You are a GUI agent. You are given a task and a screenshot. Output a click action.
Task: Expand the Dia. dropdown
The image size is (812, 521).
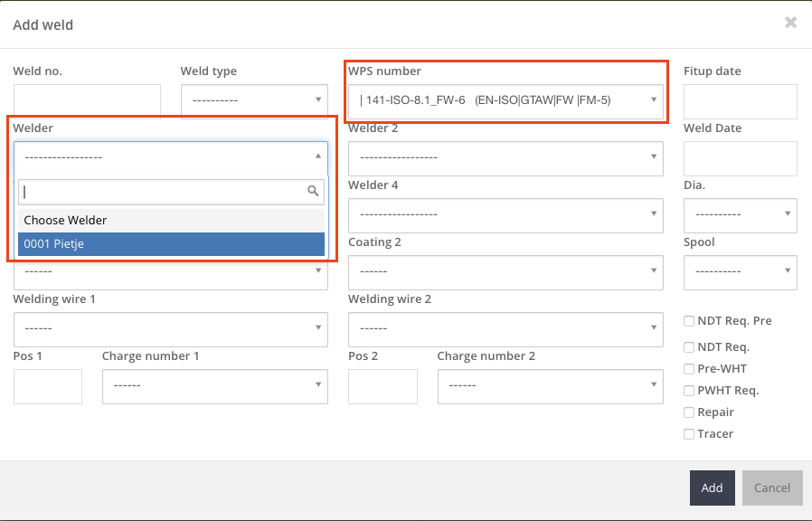point(740,214)
